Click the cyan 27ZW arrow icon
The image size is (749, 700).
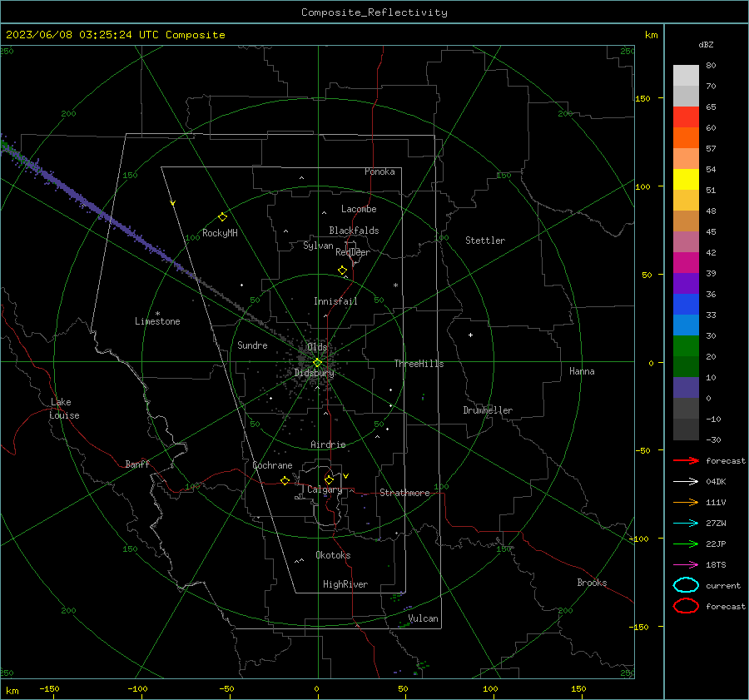[x=686, y=524]
